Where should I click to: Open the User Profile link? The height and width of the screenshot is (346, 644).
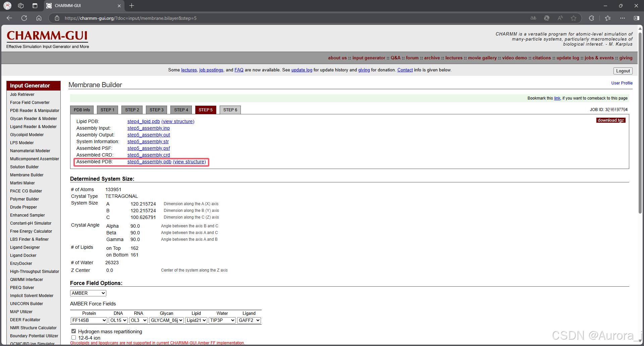(622, 83)
